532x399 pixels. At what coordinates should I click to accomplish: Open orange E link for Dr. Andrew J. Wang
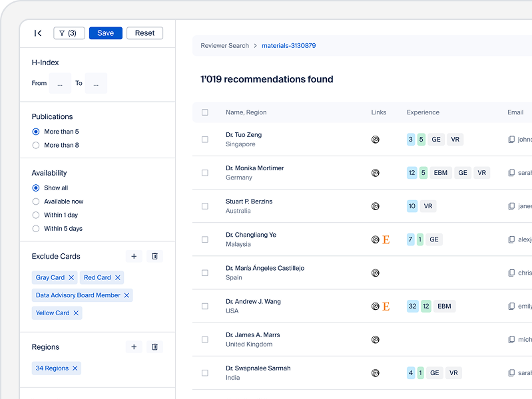click(386, 307)
